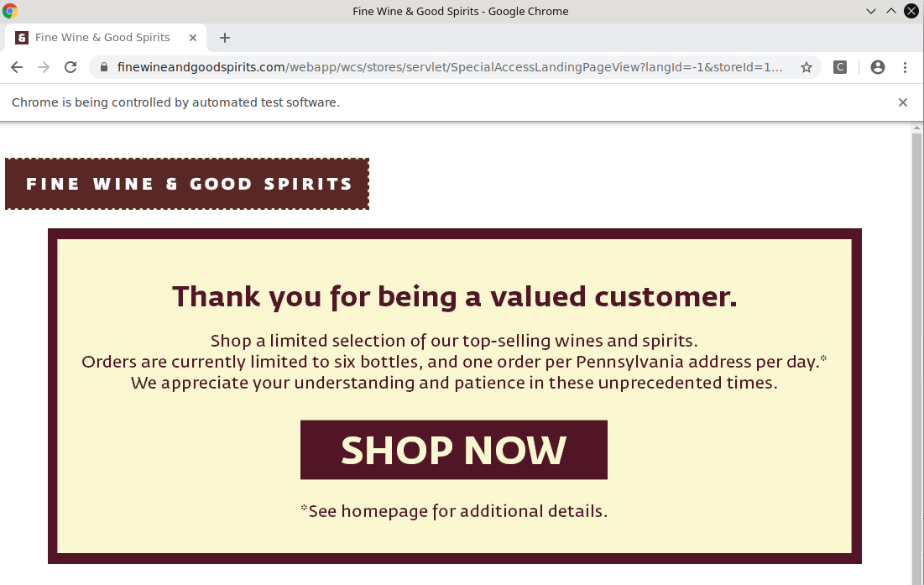Bookmark this page with the star icon
This screenshot has width=924, height=585.
tap(807, 67)
